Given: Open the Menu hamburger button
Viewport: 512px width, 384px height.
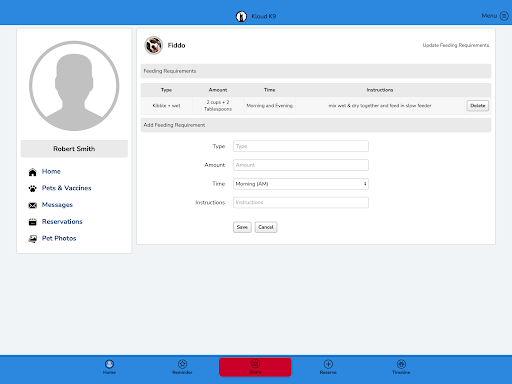Looking at the screenshot, I should [504, 16].
